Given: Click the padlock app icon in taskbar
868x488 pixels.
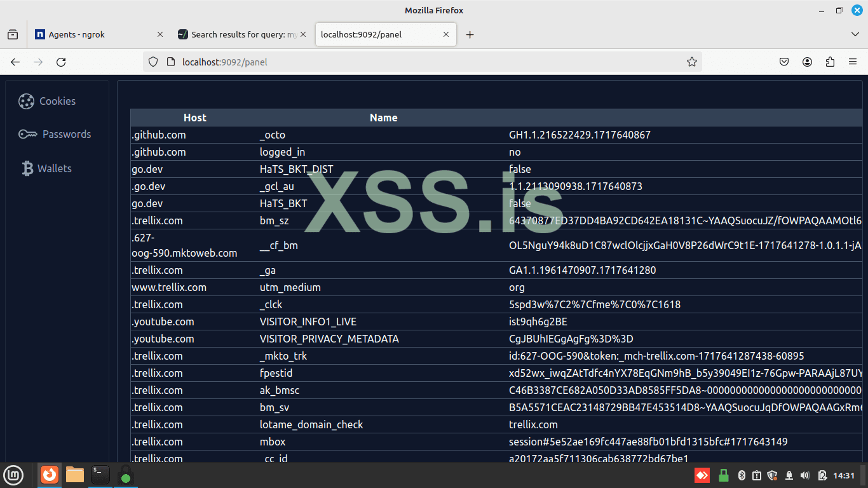Looking at the screenshot, I should click(x=126, y=475).
